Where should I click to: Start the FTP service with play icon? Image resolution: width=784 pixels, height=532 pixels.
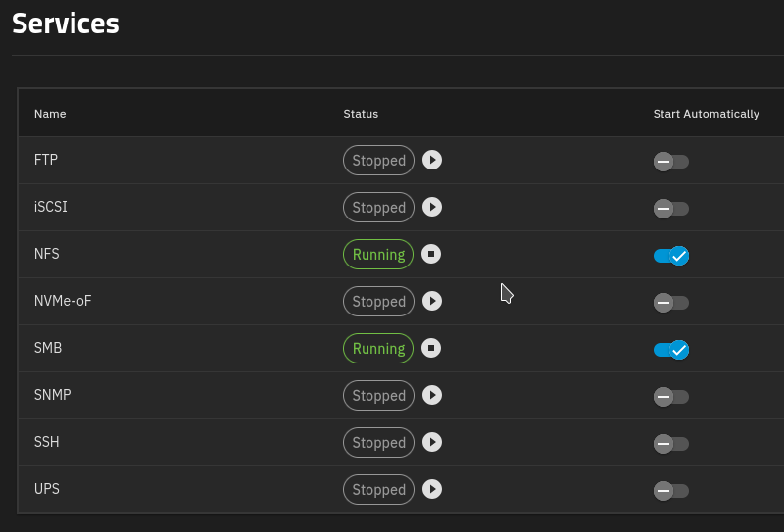tap(432, 160)
